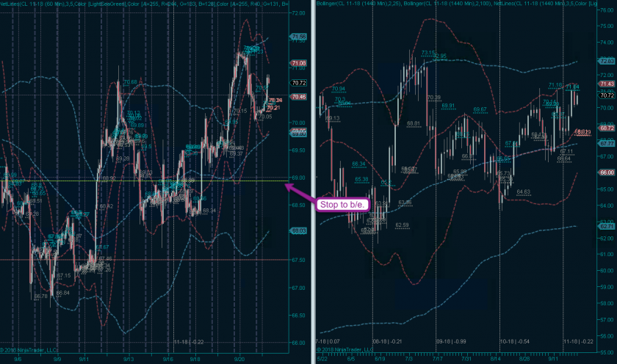Click the 10-18 | -0.54 contract label
The image size is (617, 364).
(514, 341)
